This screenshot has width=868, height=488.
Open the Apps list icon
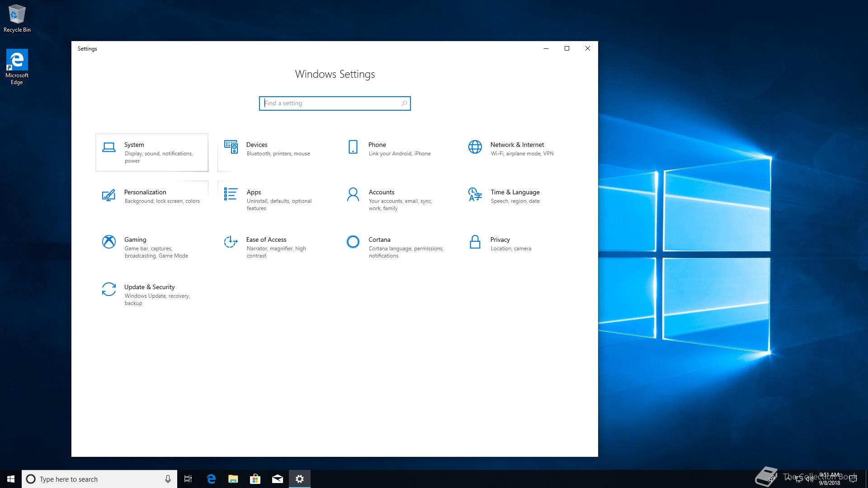231,194
